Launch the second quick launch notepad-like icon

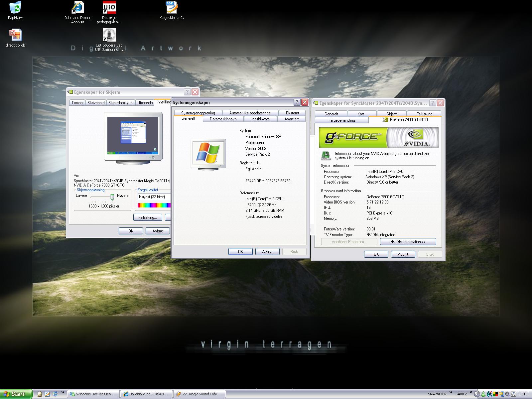coord(47,394)
